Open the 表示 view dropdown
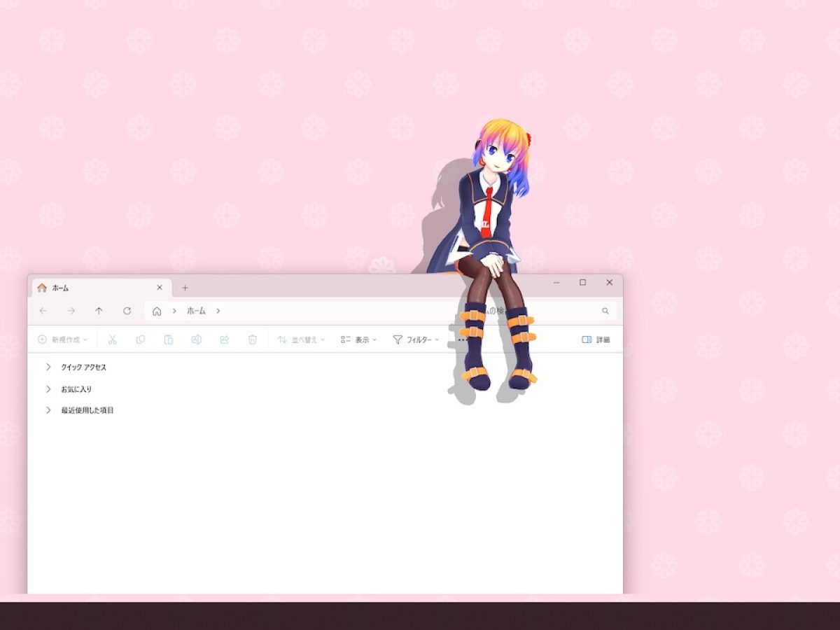Screen dimensions: 840x630 tap(358, 339)
